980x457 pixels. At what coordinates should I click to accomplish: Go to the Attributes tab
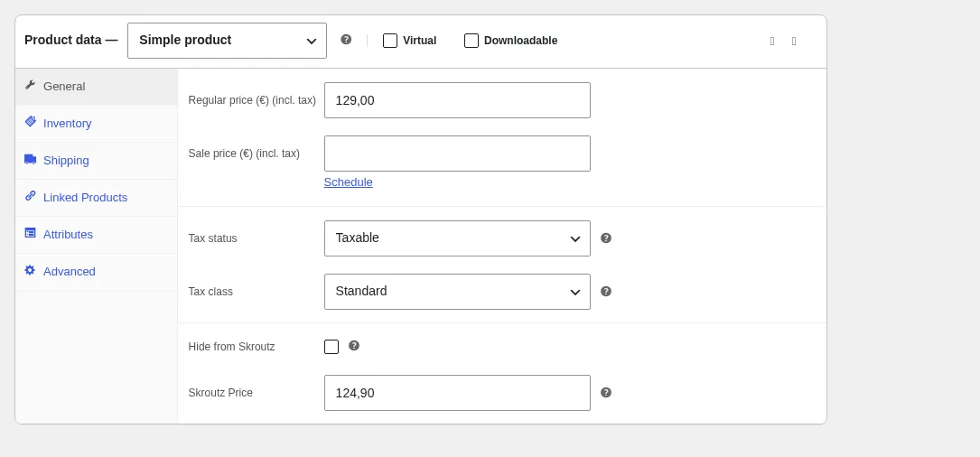[97, 235]
